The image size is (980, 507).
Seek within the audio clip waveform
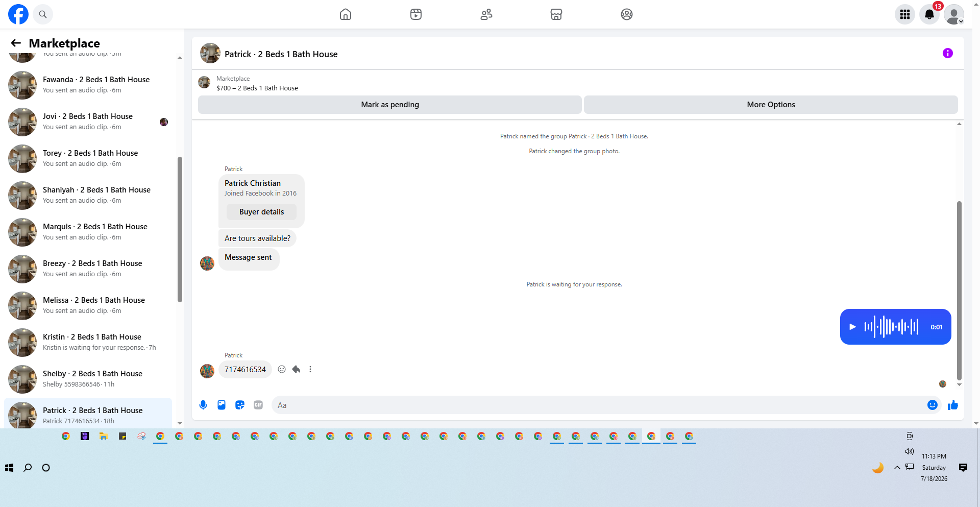point(891,327)
